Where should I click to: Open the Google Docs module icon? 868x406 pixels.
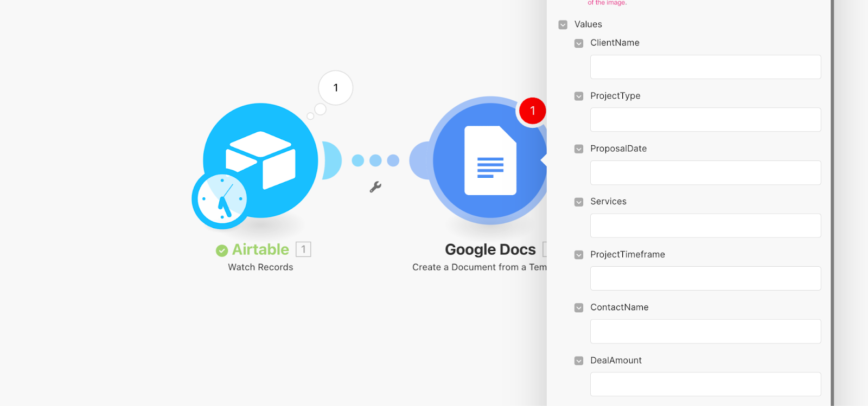(x=490, y=160)
